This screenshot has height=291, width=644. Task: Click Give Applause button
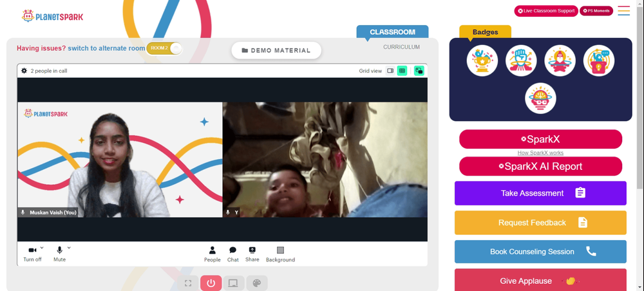(540, 280)
